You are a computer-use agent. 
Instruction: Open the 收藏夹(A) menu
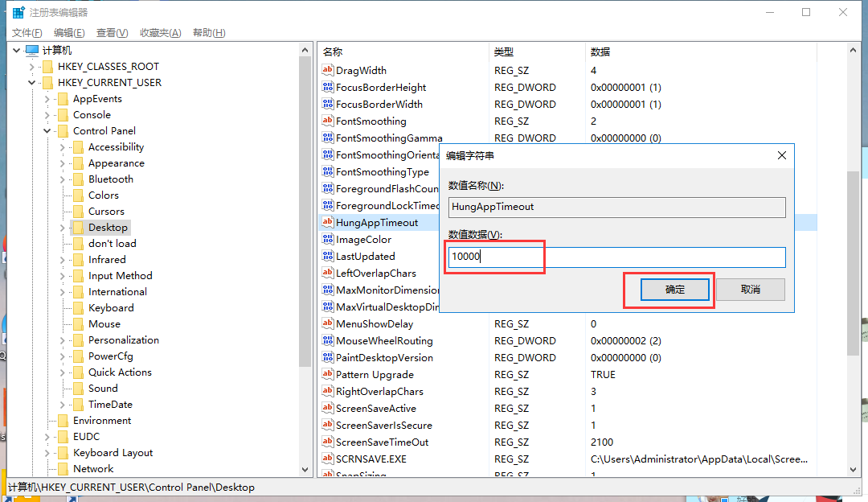click(x=160, y=33)
